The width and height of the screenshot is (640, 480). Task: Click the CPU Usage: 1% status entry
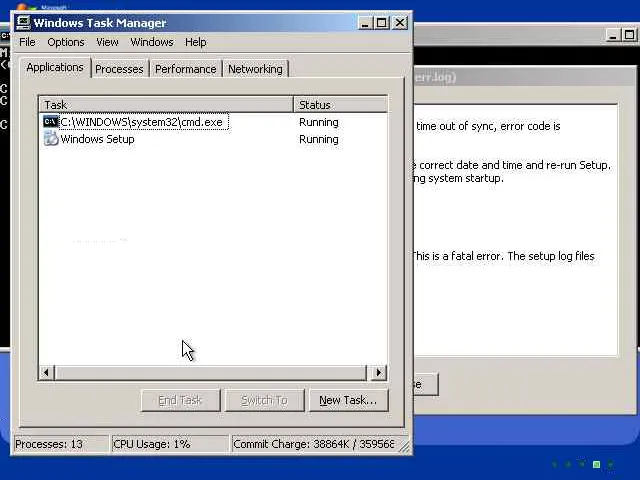pos(170,444)
